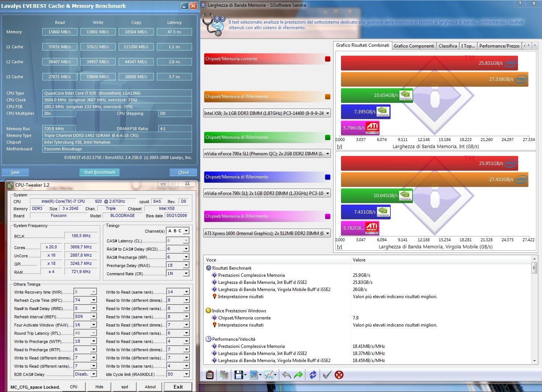Click the red Chipset/Memoria corrente color swatch
This screenshot has width=542, height=392.
point(328,59)
